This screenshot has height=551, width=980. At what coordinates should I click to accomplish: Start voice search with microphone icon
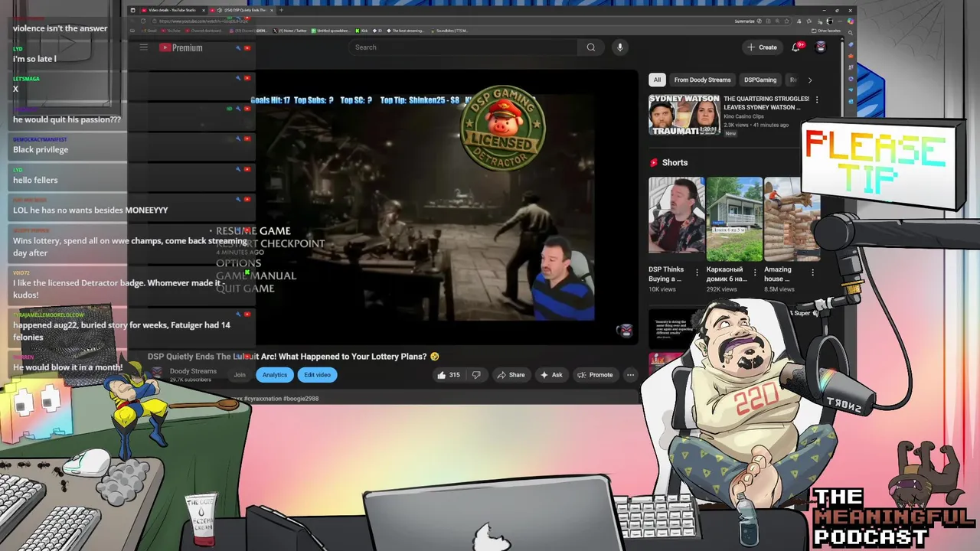619,47
